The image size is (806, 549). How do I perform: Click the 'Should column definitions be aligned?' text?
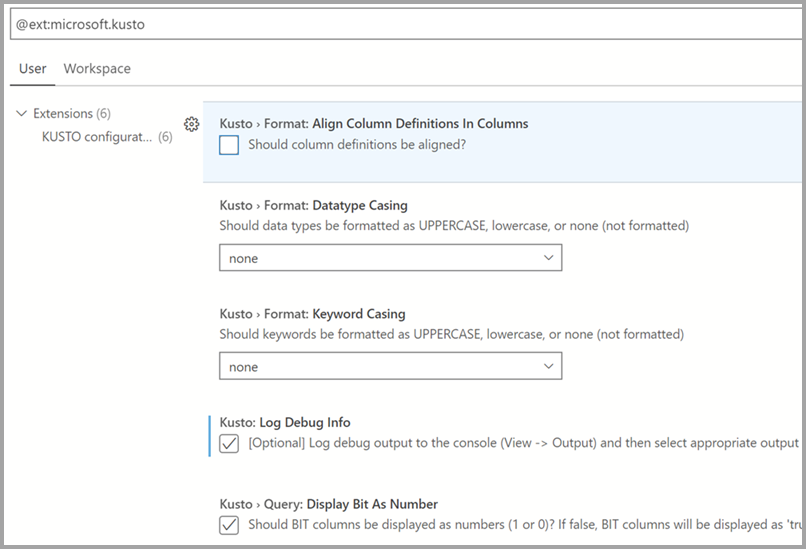click(357, 144)
